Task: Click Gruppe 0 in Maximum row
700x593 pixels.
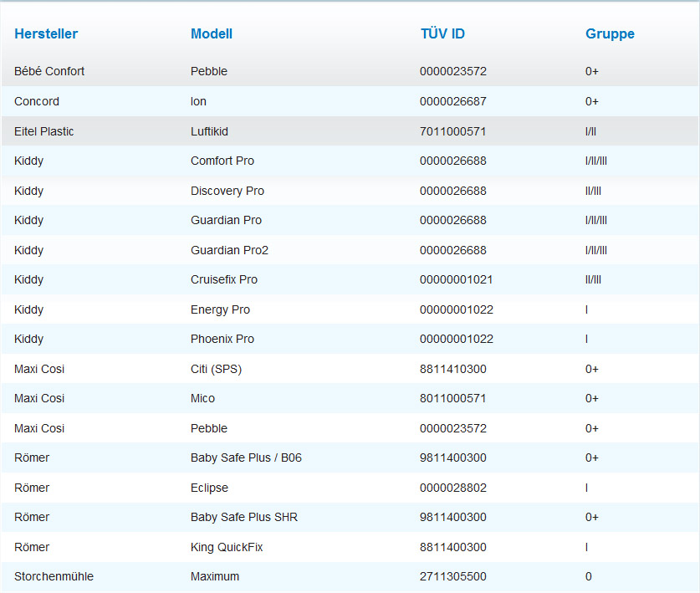Action: click(x=589, y=576)
